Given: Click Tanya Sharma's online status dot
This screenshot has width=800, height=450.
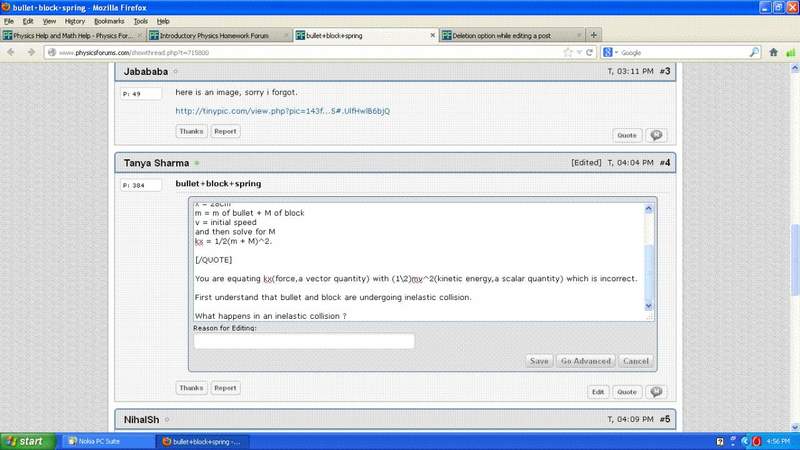Looking at the screenshot, I should (x=197, y=163).
